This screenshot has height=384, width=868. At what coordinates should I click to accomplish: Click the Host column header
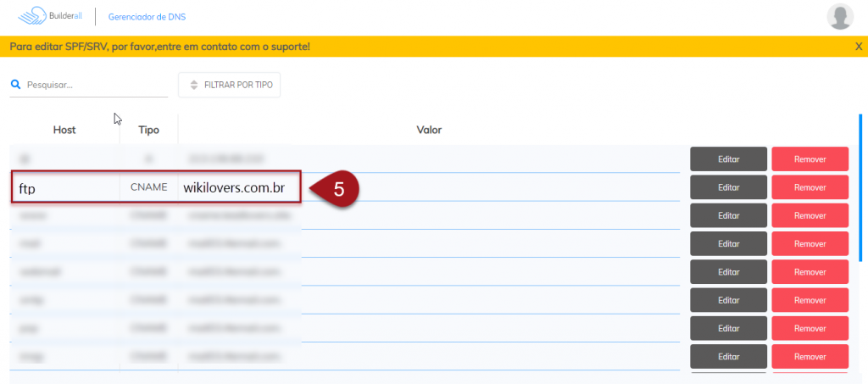[64, 130]
